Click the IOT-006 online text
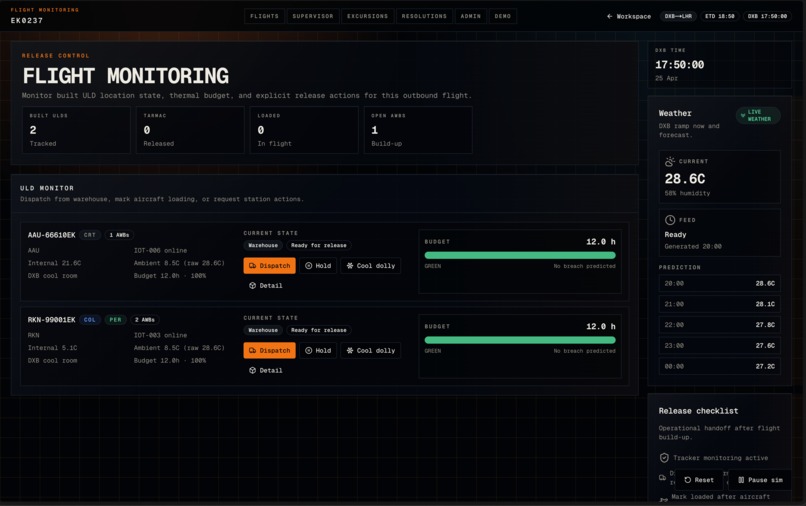The image size is (806, 506). [x=160, y=250]
